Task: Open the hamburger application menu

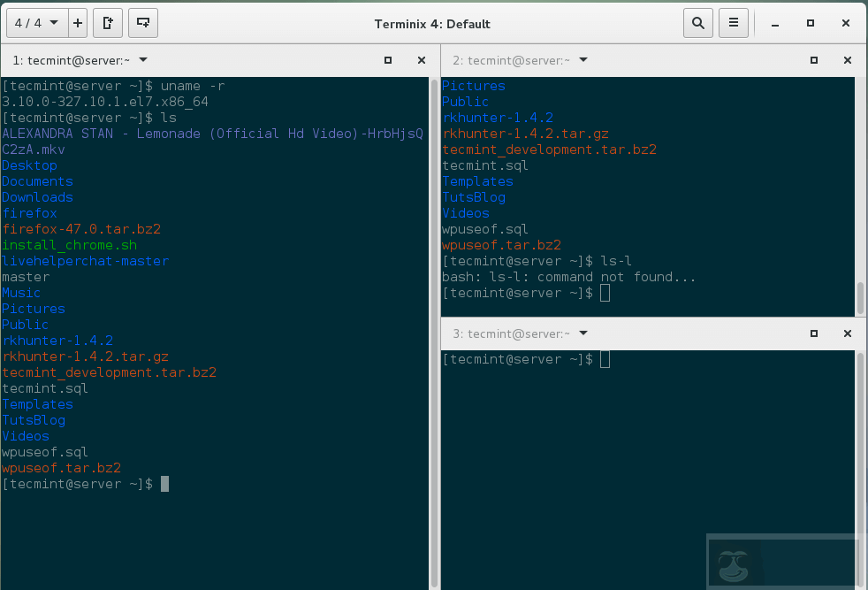Action: (x=734, y=23)
